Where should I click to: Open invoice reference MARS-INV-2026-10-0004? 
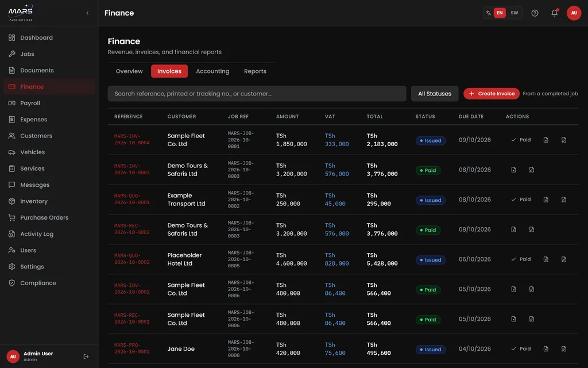(x=131, y=140)
